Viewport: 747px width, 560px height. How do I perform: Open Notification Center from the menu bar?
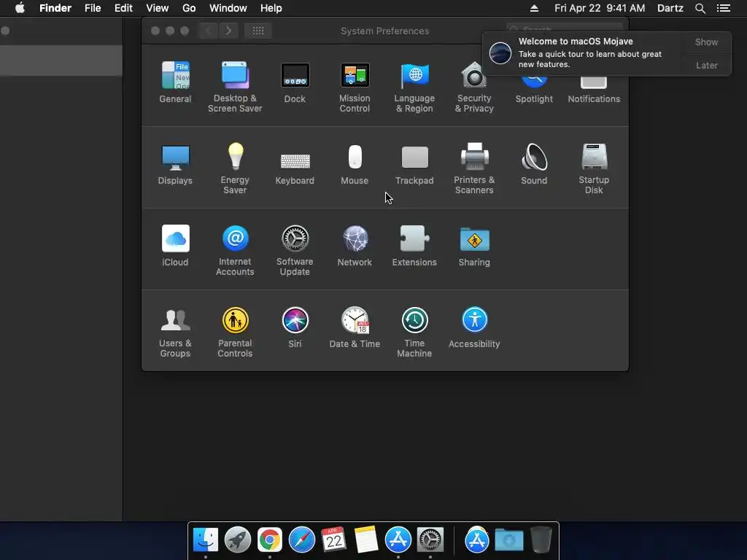723,8
